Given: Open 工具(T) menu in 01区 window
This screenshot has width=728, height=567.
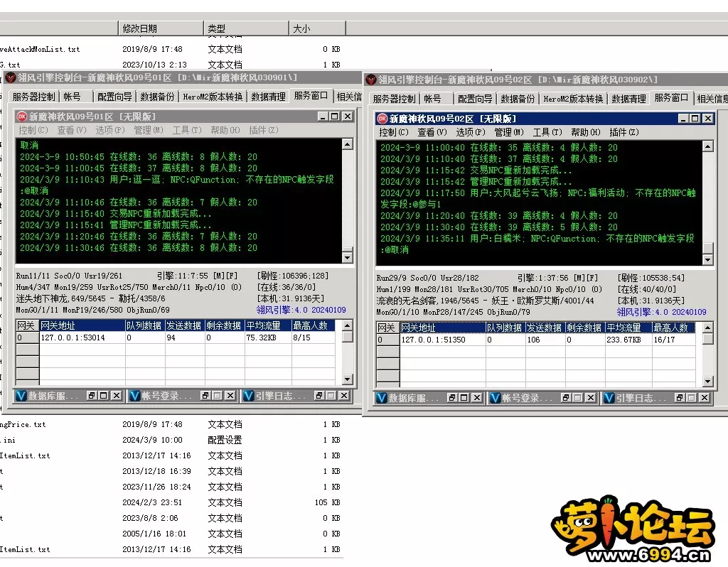Looking at the screenshot, I should coord(187,131).
